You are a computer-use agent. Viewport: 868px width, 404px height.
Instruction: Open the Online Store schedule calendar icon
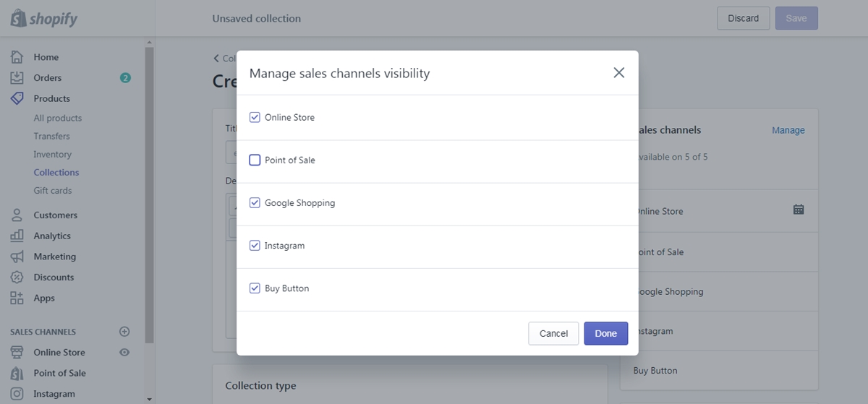click(799, 210)
